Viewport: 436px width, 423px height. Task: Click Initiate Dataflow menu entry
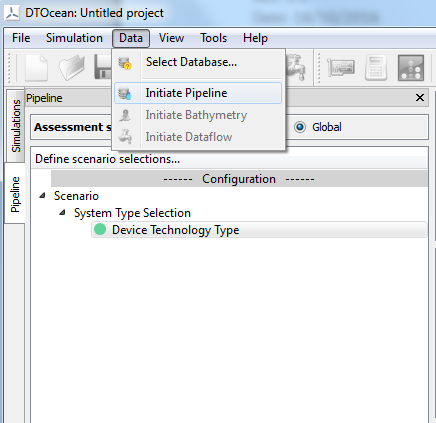point(198,137)
